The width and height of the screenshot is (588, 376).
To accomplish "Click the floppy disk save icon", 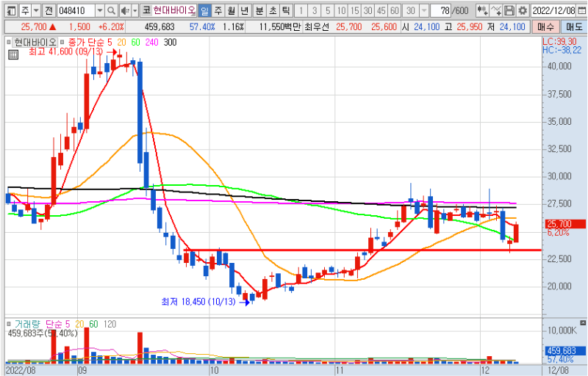I will pyautogui.click(x=509, y=10).
